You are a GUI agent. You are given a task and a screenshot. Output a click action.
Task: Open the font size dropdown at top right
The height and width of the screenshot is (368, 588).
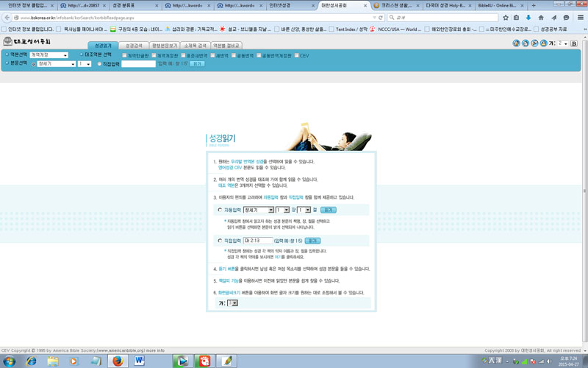click(564, 44)
